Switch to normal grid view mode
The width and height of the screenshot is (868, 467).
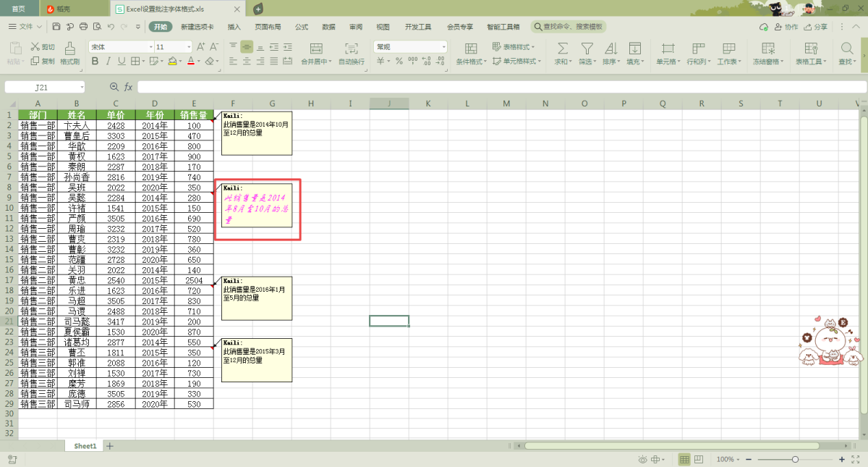click(x=685, y=460)
